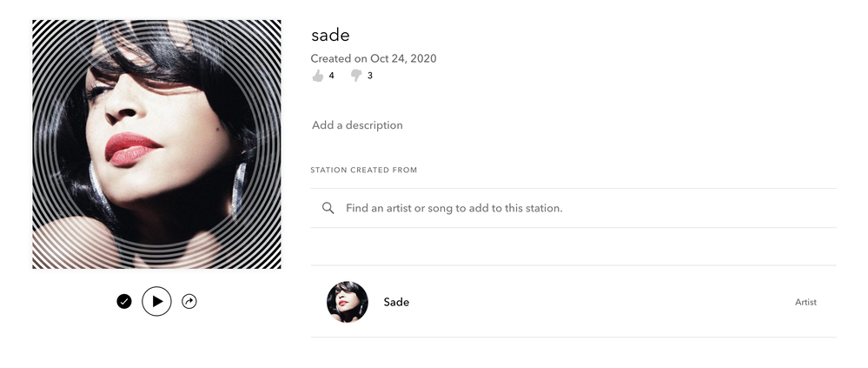Click the "STATION CREATED FROM" heading
This screenshot has width=868, height=368.
pyautogui.click(x=363, y=170)
